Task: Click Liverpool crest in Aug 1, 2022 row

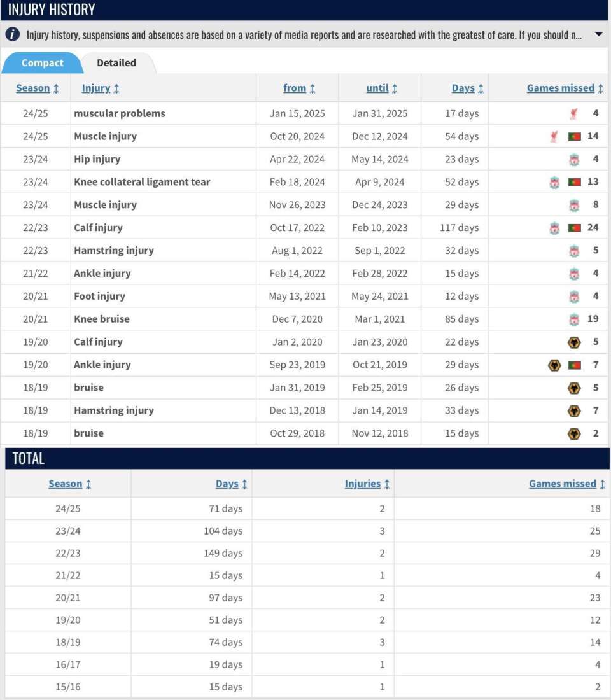Action: [574, 251]
